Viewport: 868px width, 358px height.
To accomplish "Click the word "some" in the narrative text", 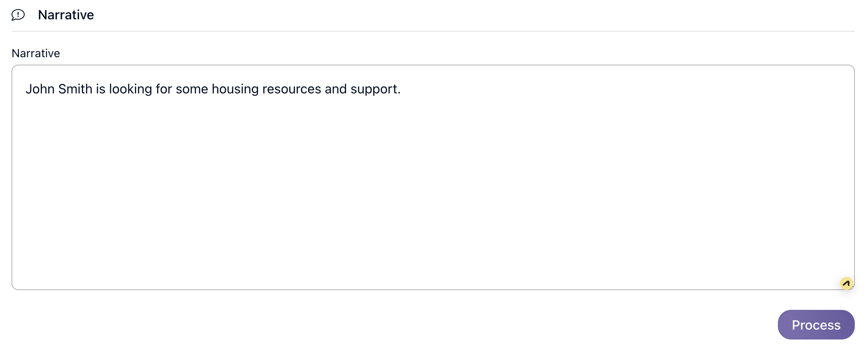I will [x=192, y=89].
